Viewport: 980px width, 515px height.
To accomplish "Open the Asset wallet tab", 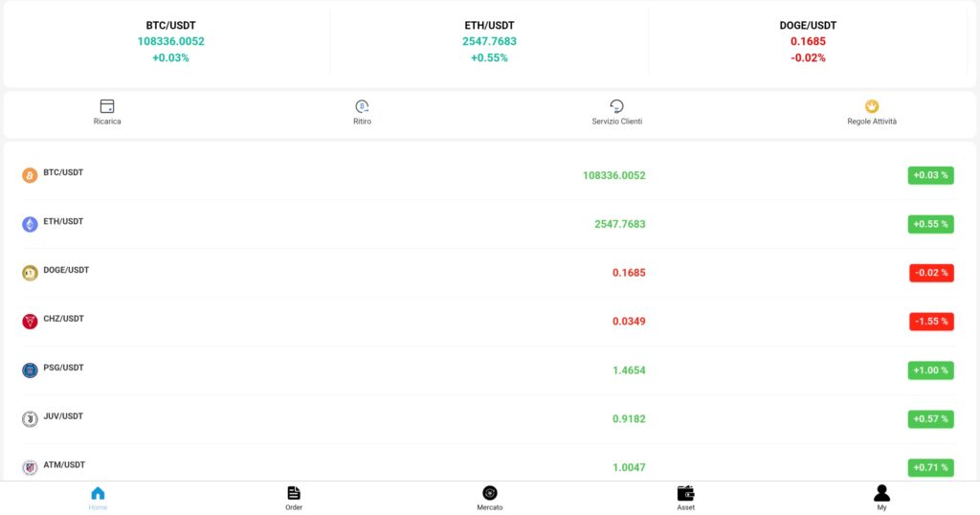I will pyautogui.click(x=685, y=498).
